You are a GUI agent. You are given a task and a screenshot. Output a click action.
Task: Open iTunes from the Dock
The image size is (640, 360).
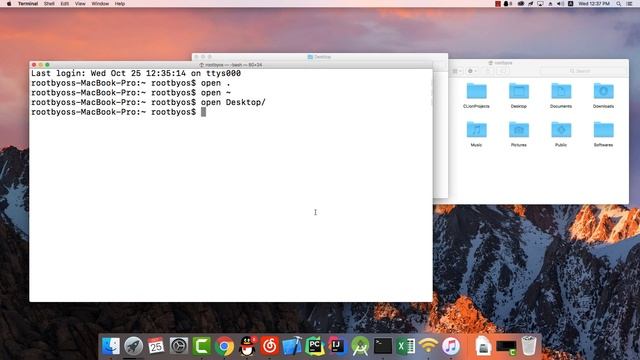pos(451,346)
